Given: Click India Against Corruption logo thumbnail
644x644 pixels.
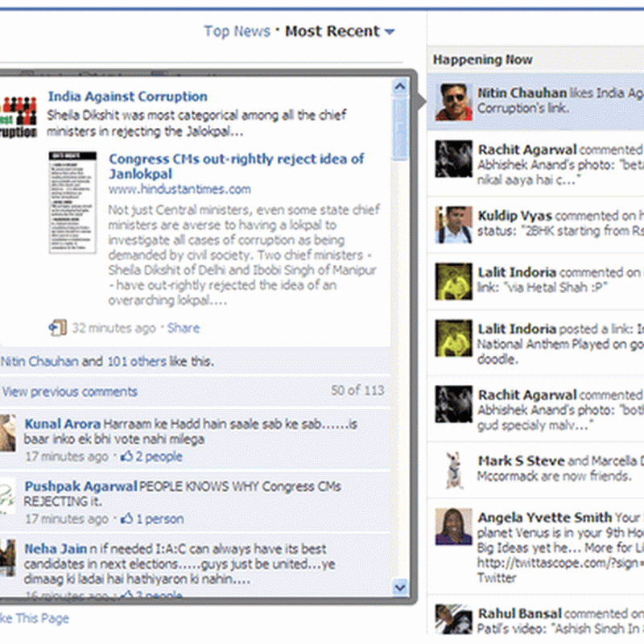Looking at the screenshot, I should 19,117.
